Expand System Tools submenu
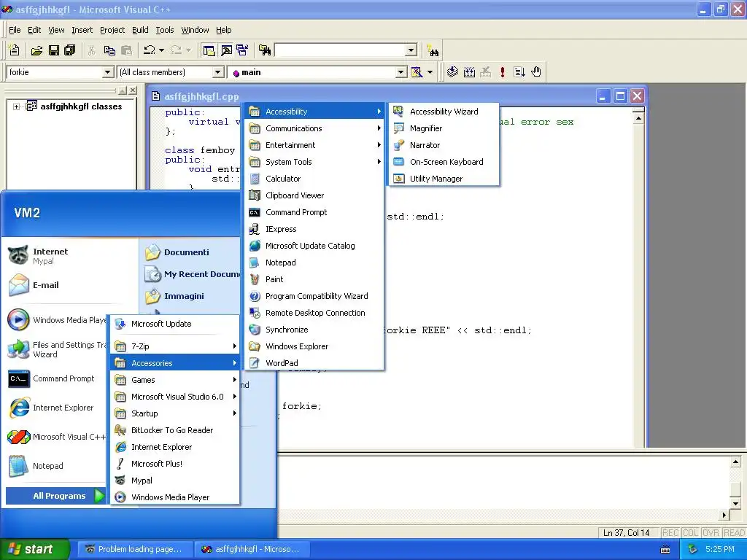 click(x=314, y=162)
